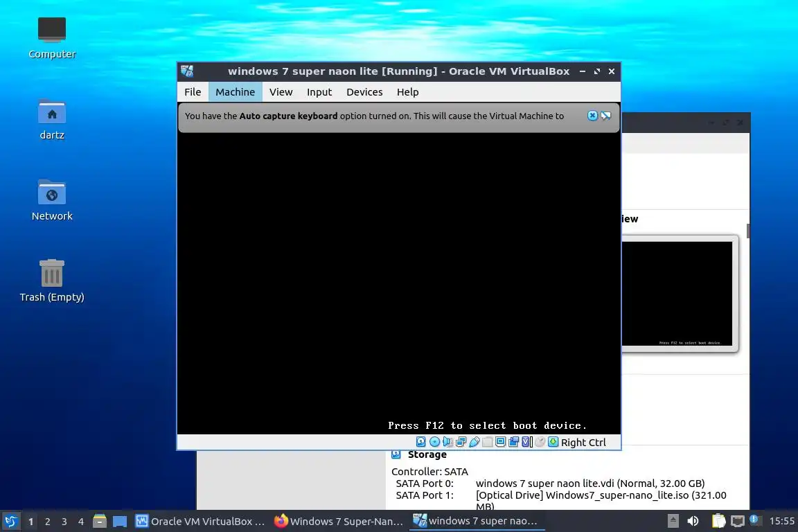Image resolution: width=798 pixels, height=532 pixels.
Task: Click the hard disk activity status icon
Action: click(x=421, y=442)
